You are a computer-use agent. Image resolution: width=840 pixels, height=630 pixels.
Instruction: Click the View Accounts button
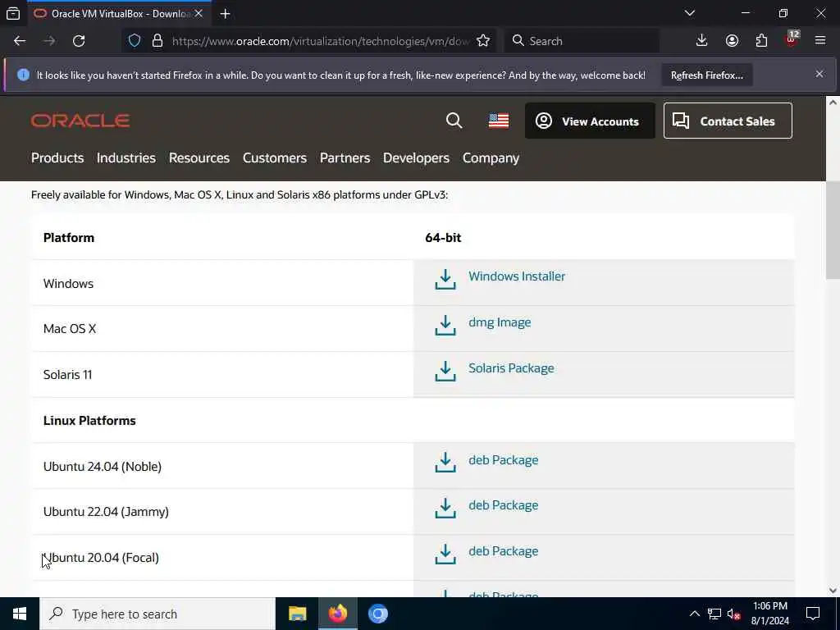coord(590,121)
